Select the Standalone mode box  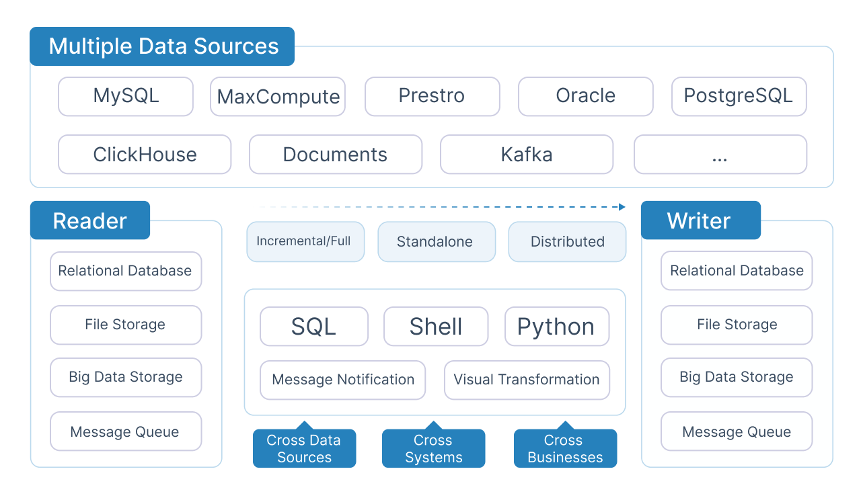click(436, 241)
